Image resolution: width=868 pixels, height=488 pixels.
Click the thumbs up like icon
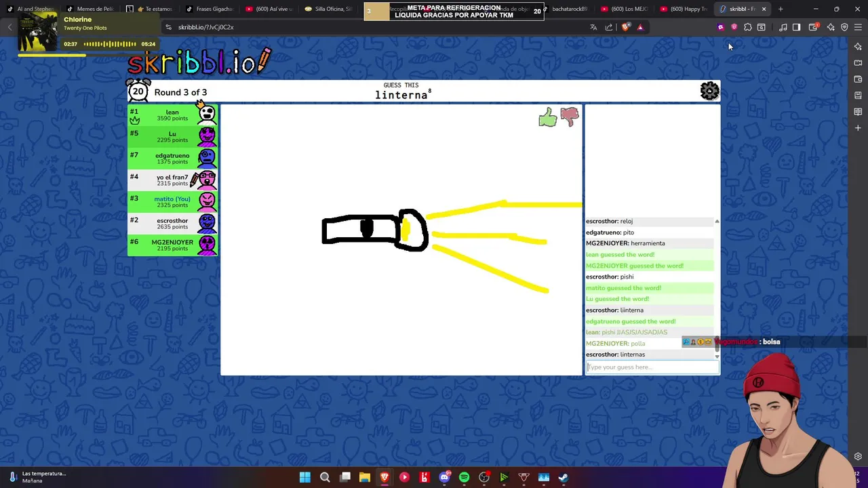point(547,117)
